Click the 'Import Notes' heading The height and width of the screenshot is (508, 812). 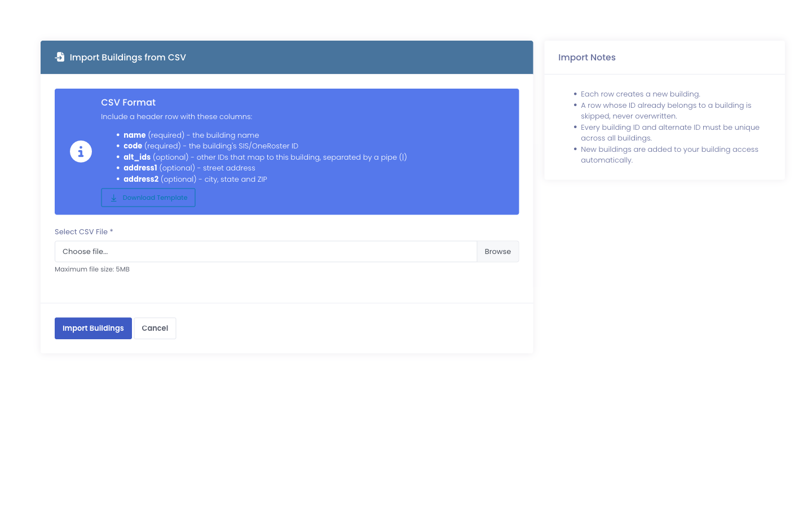point(587,58)
